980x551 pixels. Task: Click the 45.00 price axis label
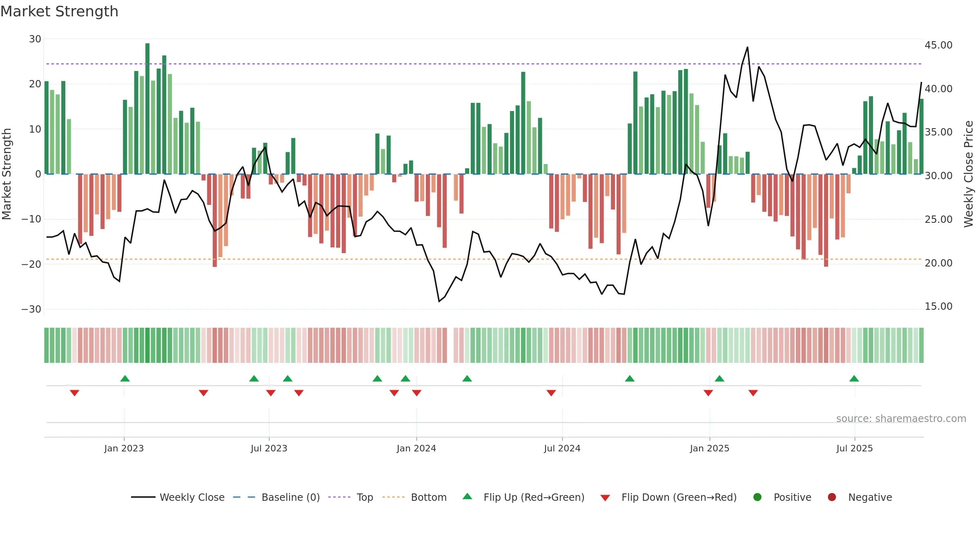[x=938, y=45]
